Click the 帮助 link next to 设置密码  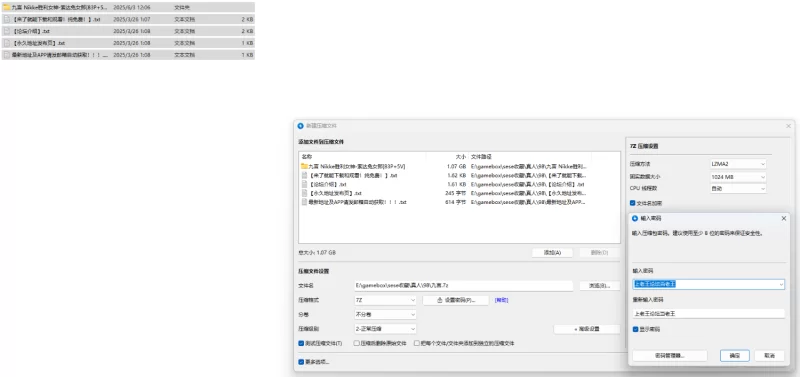[x=501, y=300]
